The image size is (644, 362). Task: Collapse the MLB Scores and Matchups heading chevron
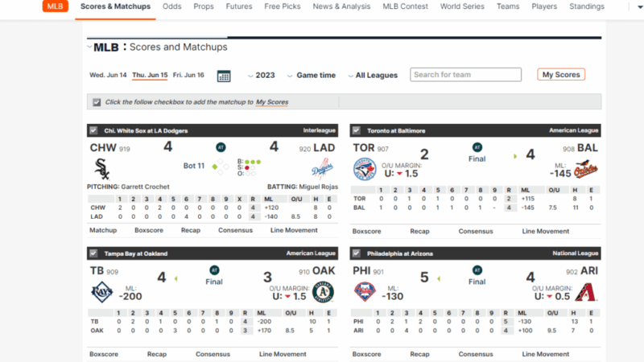click(x=89, y=47)
